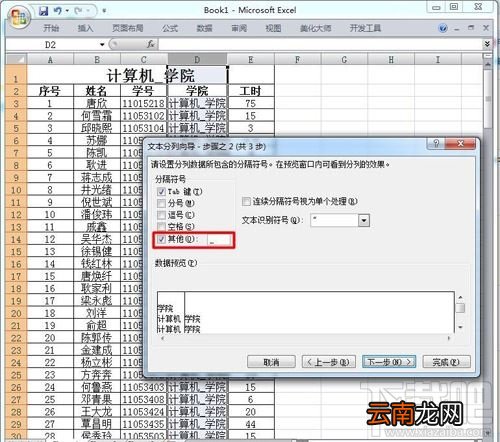Switch to 审阅 ribbon tab
500x442 pixels.
click(239, 28)
